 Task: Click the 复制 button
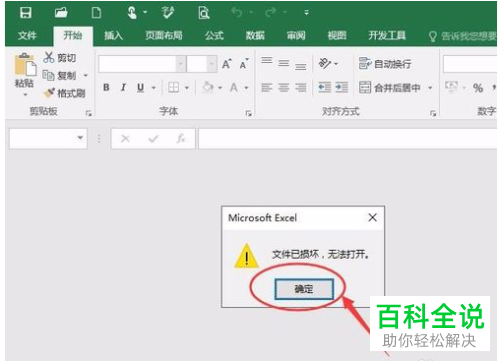(x=59, y=76)
